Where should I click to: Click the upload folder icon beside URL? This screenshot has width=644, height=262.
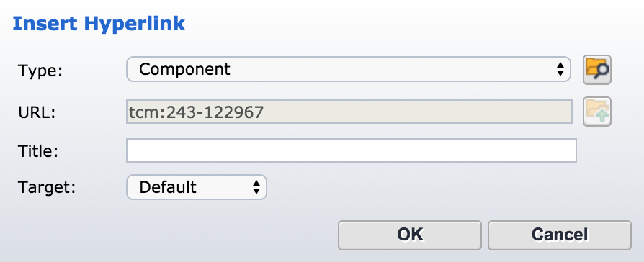point(597,112)
